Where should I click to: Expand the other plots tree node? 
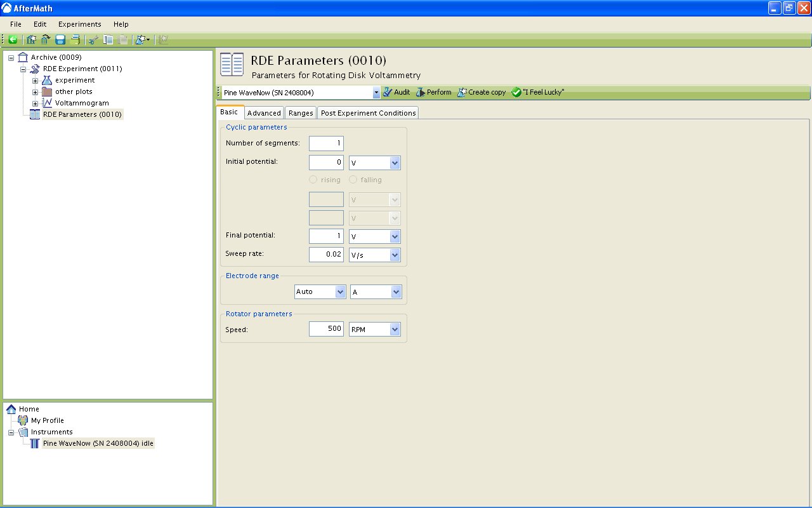[36, 92]
